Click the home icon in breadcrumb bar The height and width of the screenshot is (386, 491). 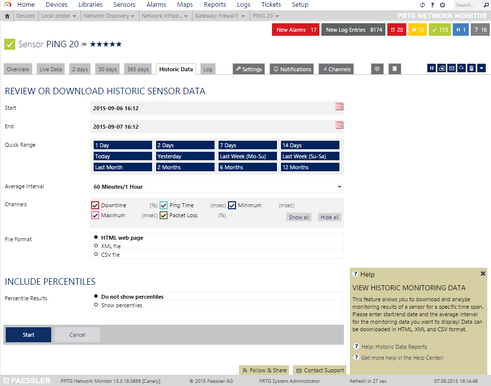pyautogui.click(x=7, y=16)
